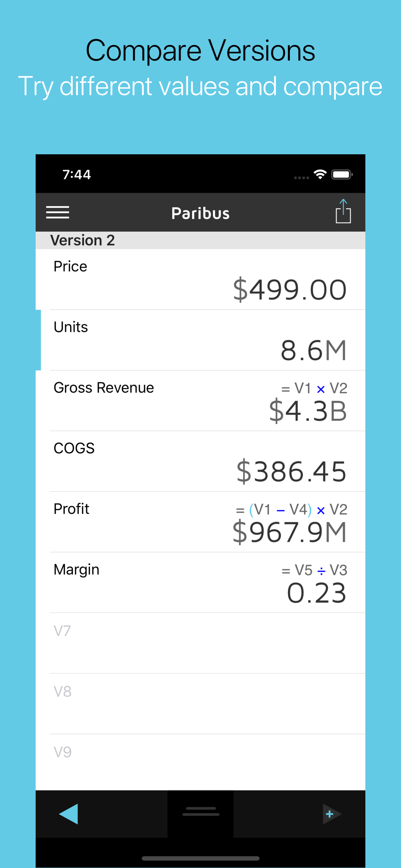Image resolution: width=401 pixels, height=868 pixels.
Task: Expand the bottom drawer handle
Action: pos(201,811)
